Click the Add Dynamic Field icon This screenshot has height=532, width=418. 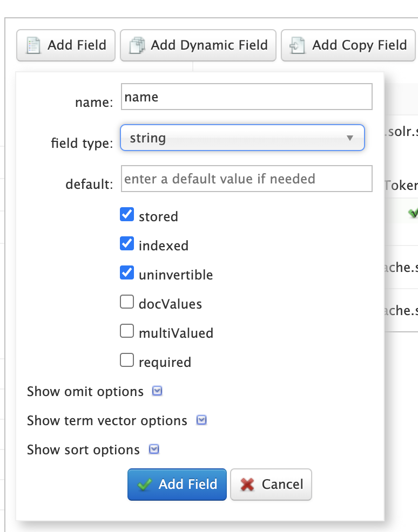pyautogui.click(x=136, y=45)
